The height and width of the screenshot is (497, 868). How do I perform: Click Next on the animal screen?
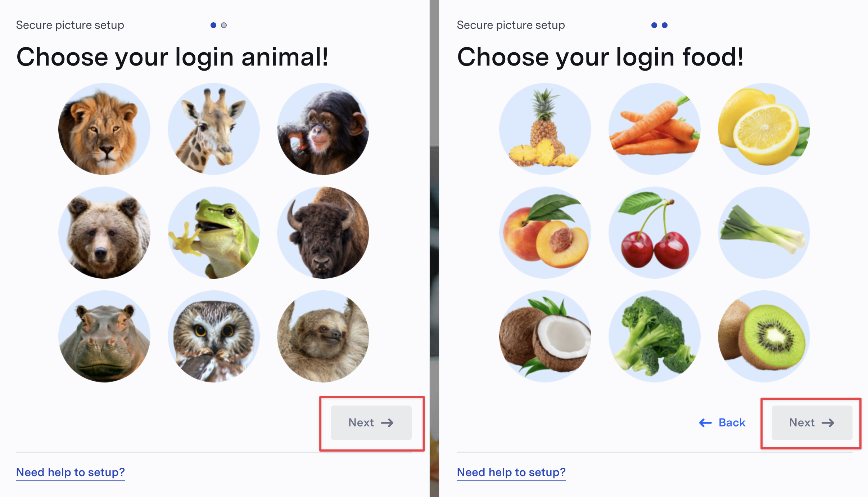coord(371,422)
